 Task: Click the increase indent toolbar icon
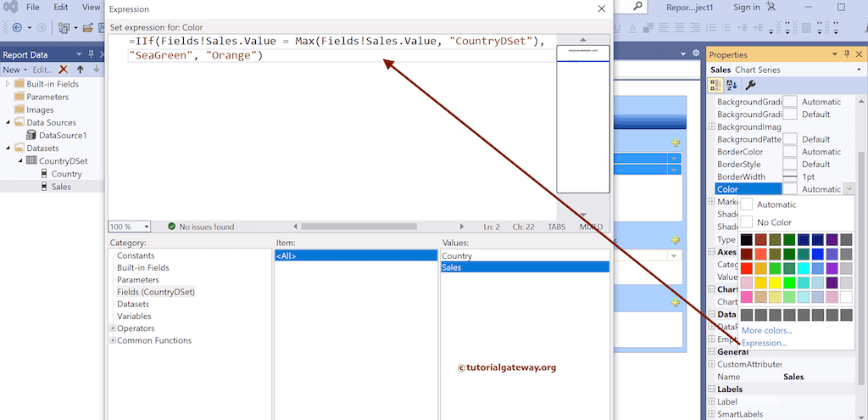[x=759, y=27]
